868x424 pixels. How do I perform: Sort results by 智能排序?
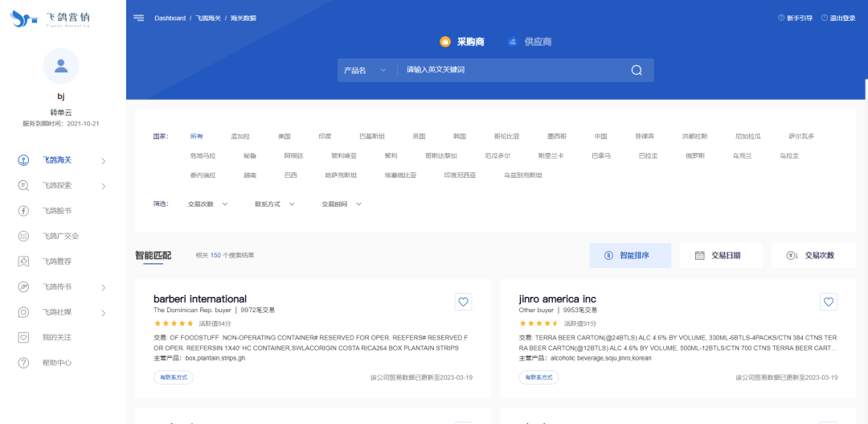pos(630,256)
